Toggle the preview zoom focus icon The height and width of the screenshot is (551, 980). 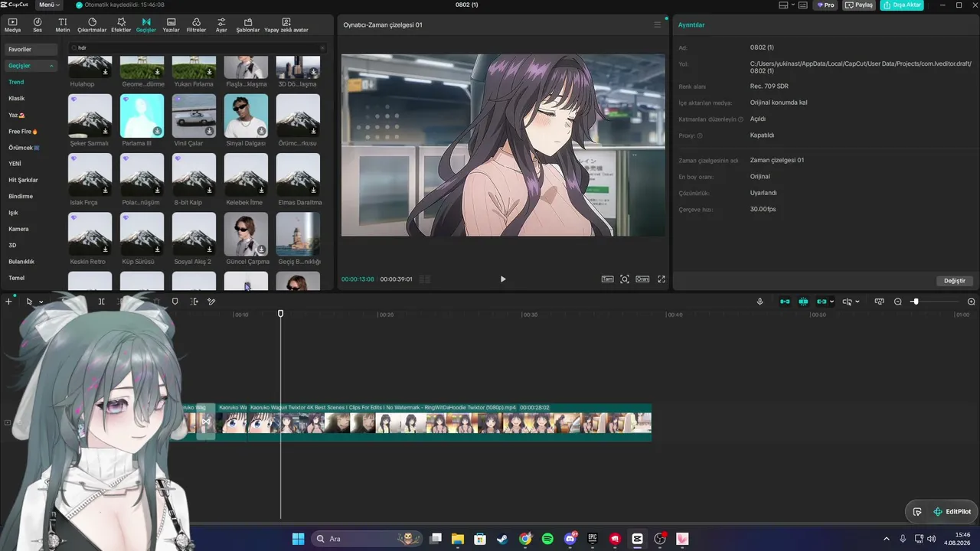click(x=625, y=279)
